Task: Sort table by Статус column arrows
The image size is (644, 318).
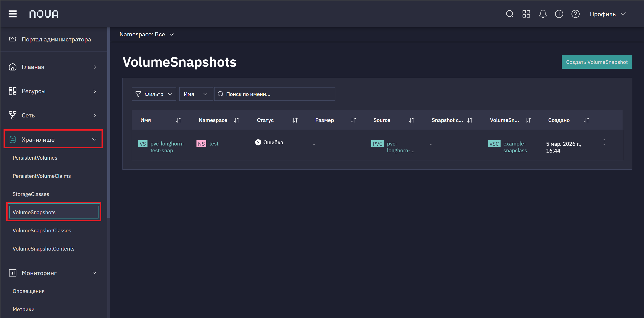Action: [x=295, y=120]
